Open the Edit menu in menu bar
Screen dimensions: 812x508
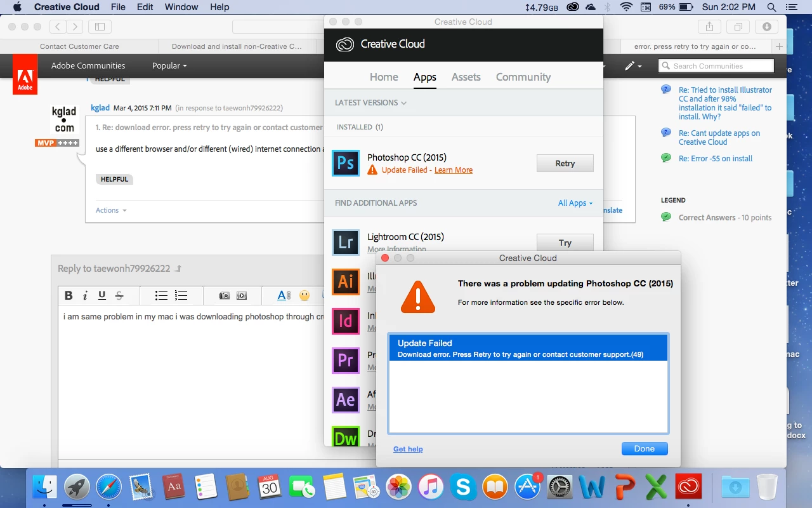pos(145,7)
